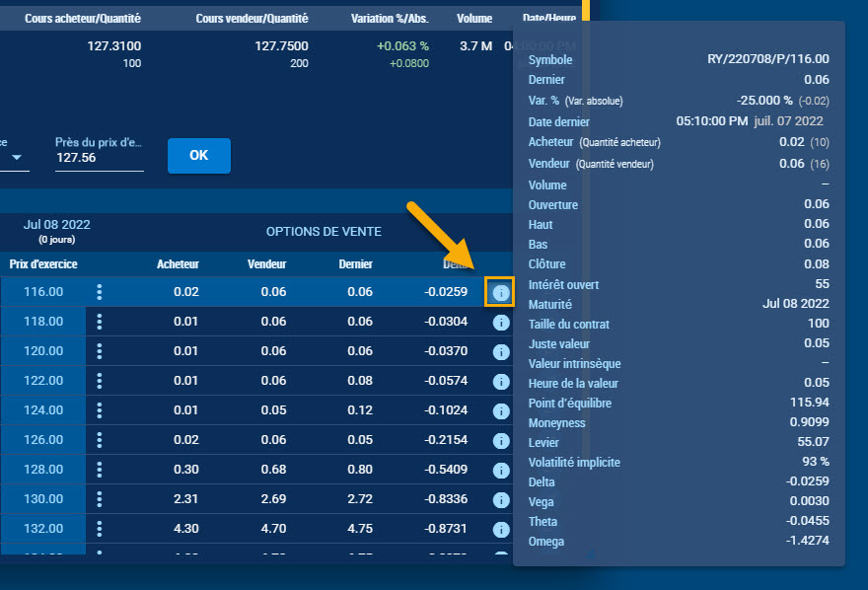Sort by the Acheteur column header

[x=178, y=264]
